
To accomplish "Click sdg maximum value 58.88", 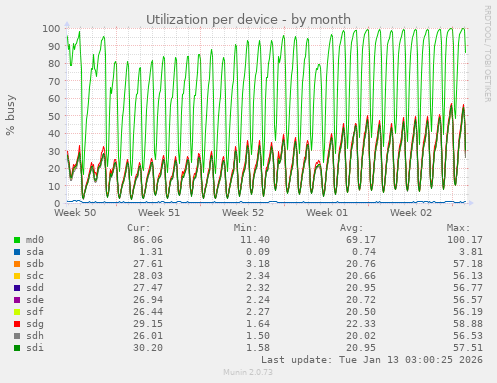I will coord(468,324).
